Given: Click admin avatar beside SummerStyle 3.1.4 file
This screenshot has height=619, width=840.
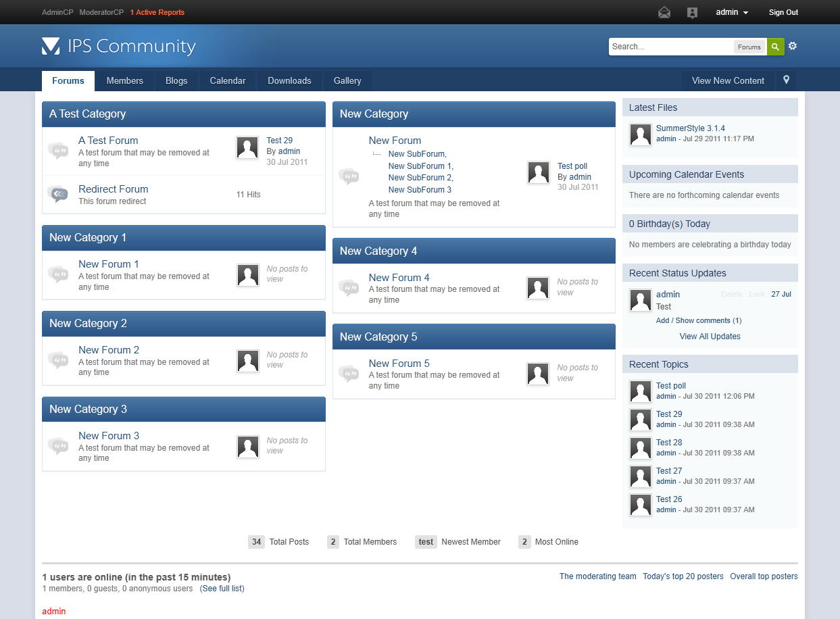Looking at the screenshot, I should [640, 134].
